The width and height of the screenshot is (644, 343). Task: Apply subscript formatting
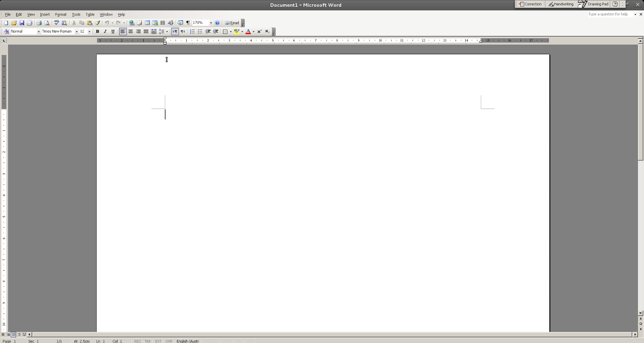coord(267,31)
